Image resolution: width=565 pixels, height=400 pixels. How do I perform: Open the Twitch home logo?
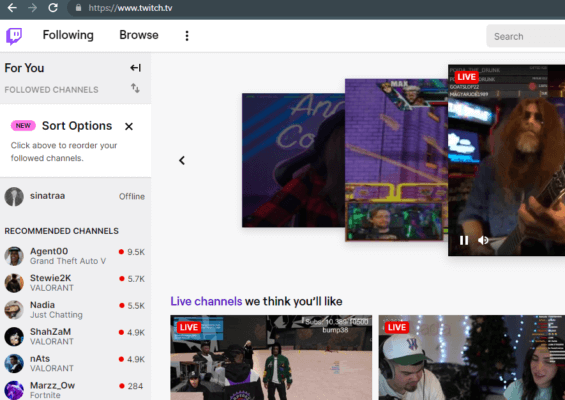tap(14, 36)
